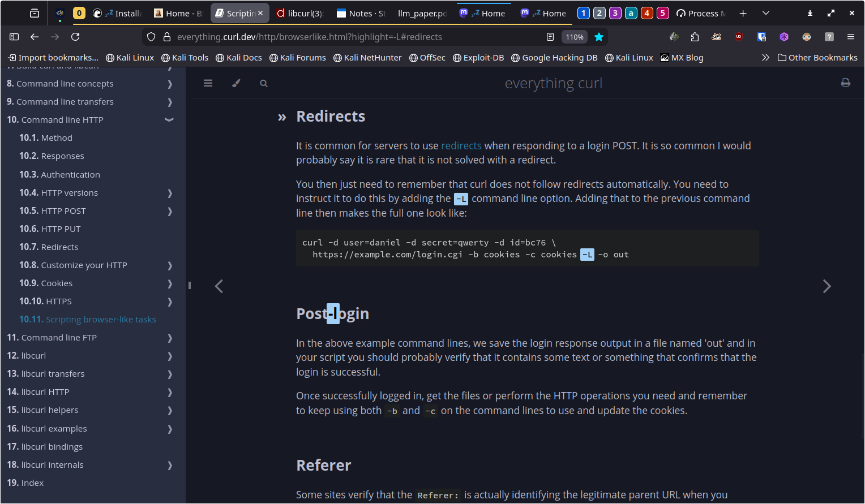Screen dimensions: 865x504
Task: Expand the HTTP POST section chevron
Action: [170, 211]
